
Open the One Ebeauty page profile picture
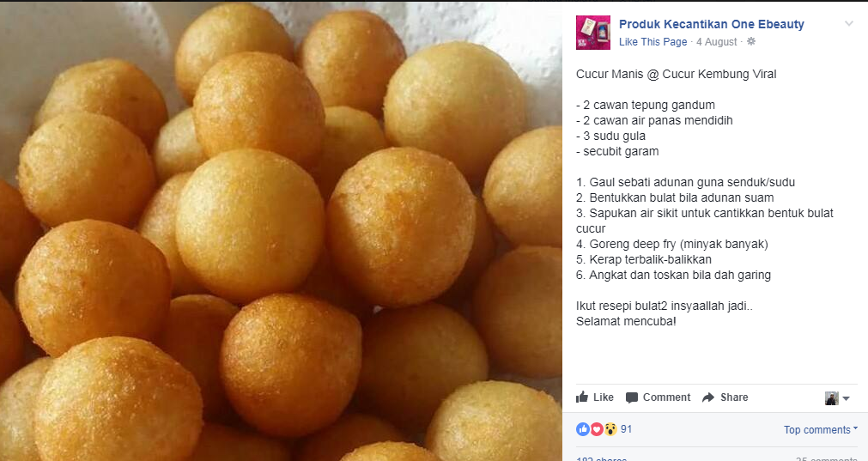593,33
